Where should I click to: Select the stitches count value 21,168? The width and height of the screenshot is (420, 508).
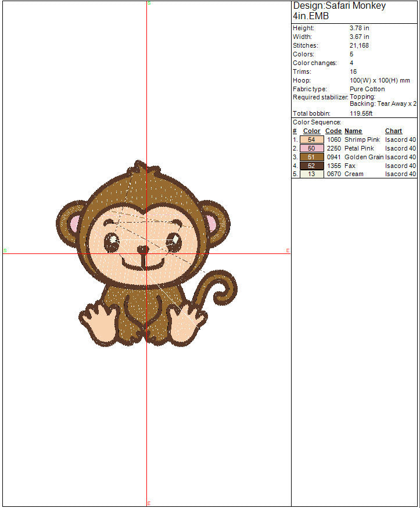coord(359,45)
